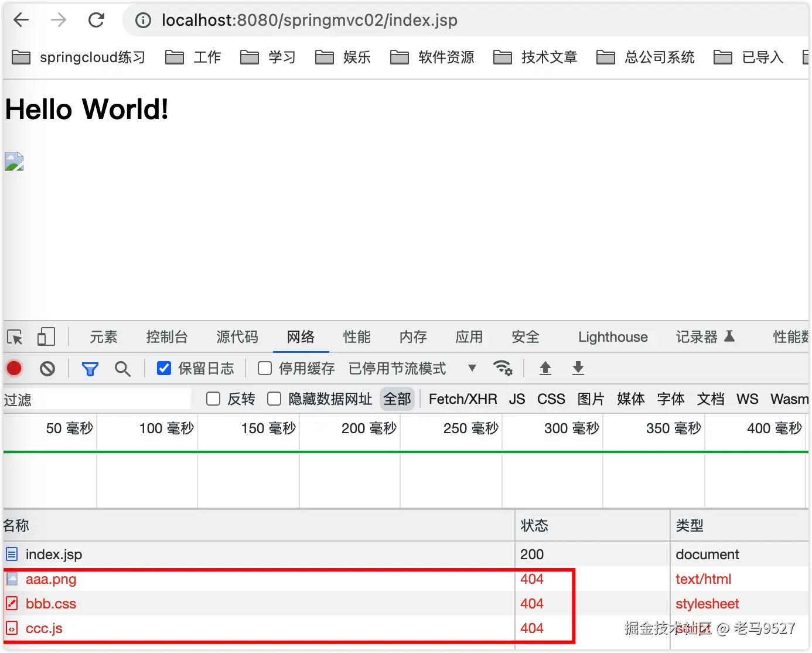
Task: Select the ccc.js request row
Action: (x=405, y=628)
